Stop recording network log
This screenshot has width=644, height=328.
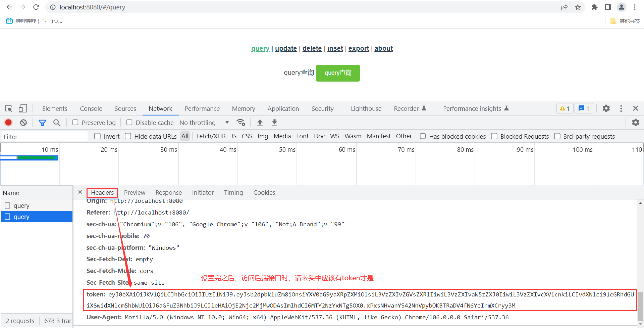[8, 123]
